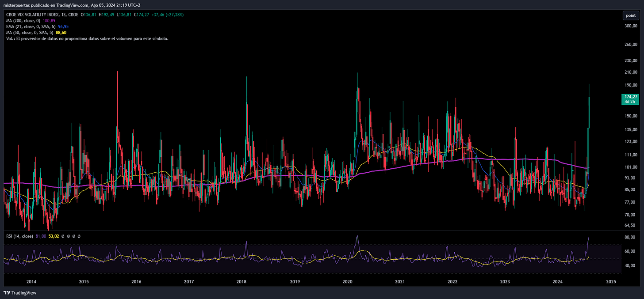
Task: Click the 2016 label on time axis
Action: [136, 281]
